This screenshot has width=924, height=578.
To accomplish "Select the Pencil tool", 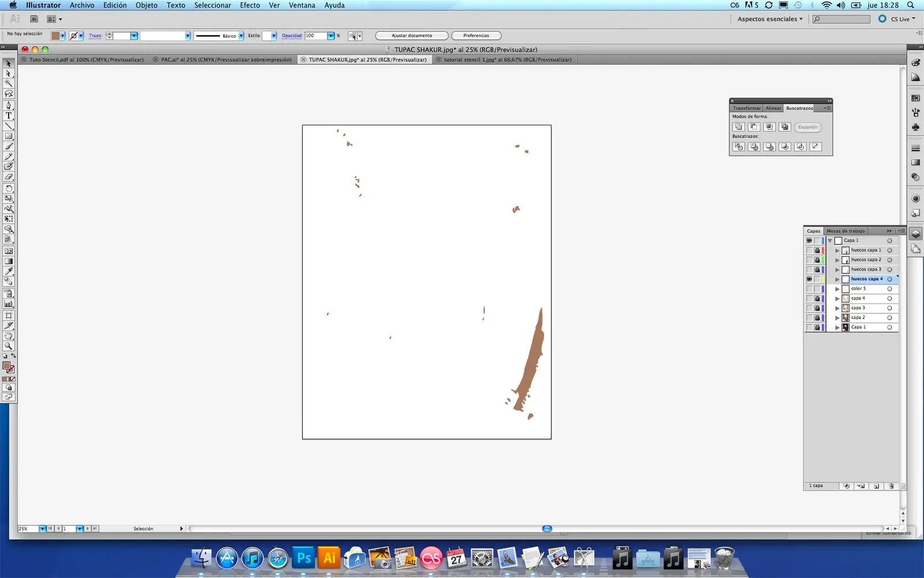I will [x=9, y=157].
